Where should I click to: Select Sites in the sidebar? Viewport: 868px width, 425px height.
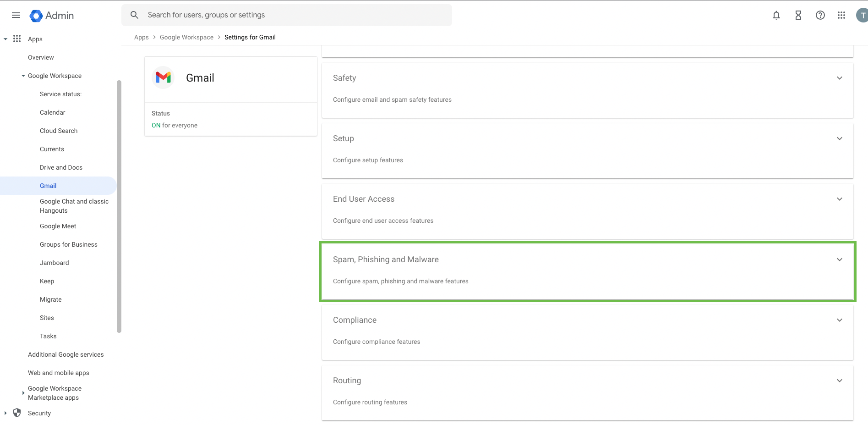pyautogui.click(x=47, y=318)
